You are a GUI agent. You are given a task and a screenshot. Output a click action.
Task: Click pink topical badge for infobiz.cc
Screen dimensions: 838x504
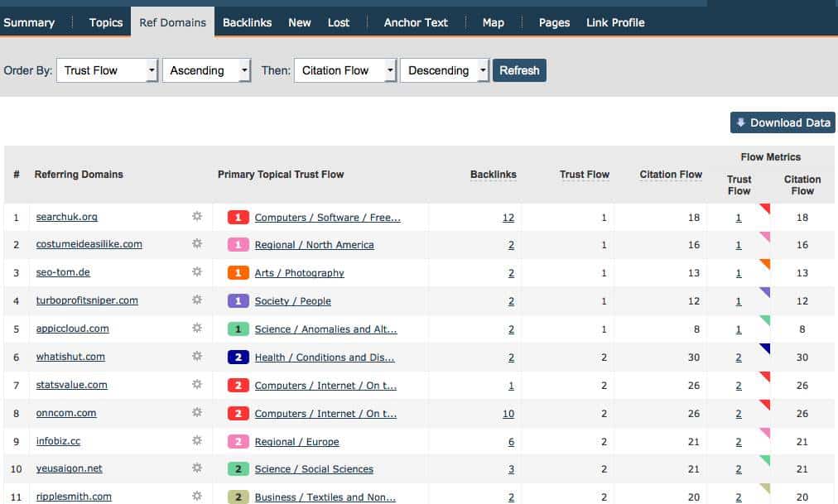point(238,442)
